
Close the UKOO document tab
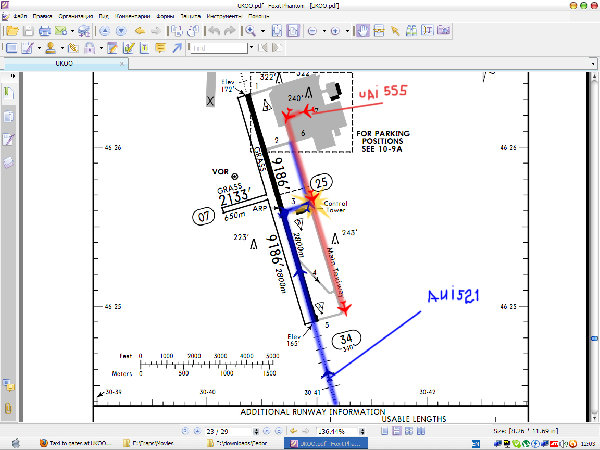[x=122, y=64]
